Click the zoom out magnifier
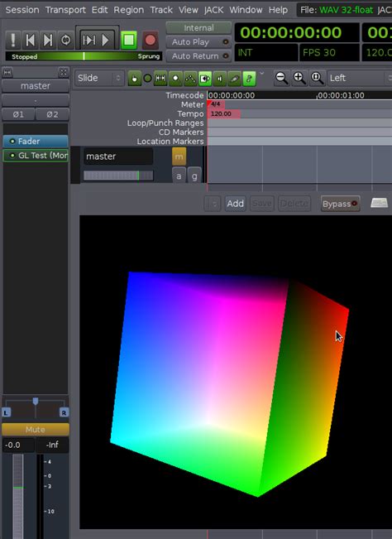This screenshot has height=539, width=392. [x=281, y=78]
